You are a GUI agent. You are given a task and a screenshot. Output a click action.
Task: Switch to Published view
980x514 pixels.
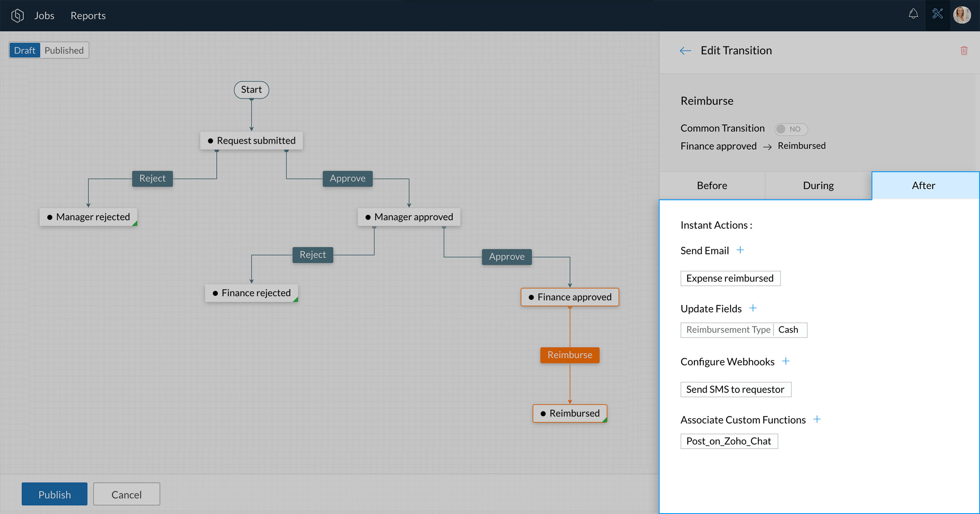[64, 50]
